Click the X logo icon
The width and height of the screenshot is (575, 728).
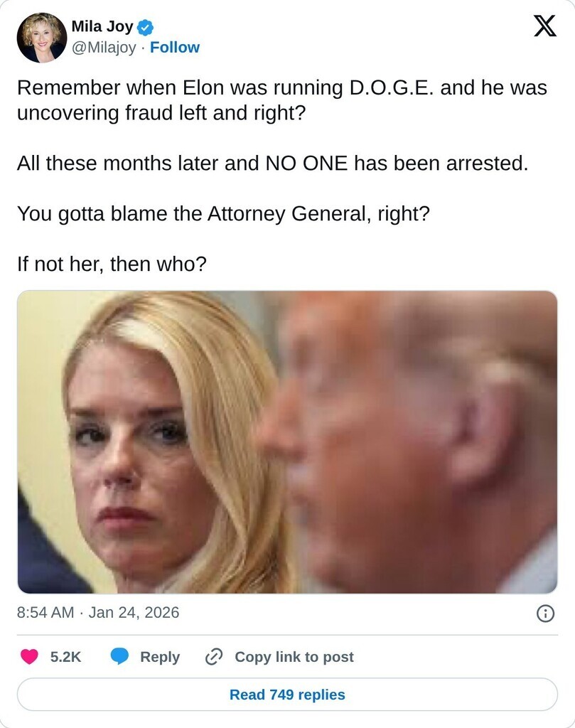tap(544, 26)
